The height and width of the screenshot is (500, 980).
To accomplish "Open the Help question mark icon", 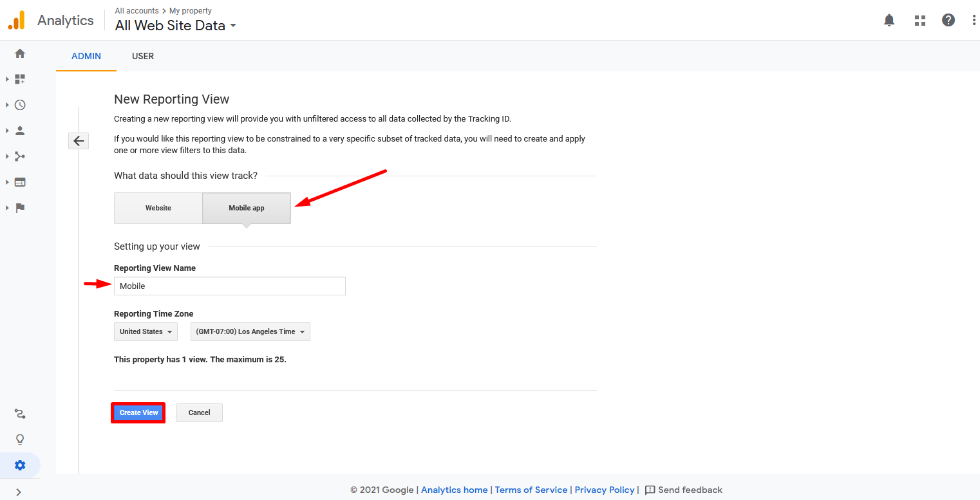I will (948, 20).
